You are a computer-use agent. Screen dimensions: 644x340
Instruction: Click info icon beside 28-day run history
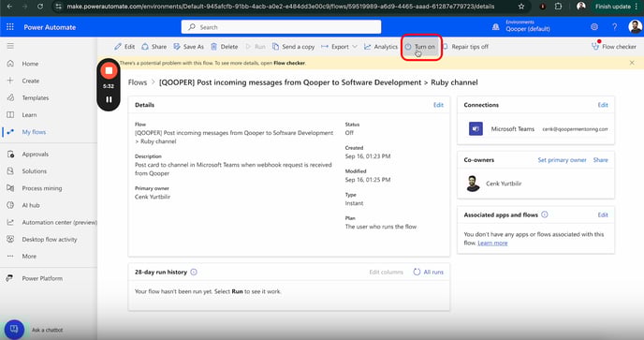tap(194, 273)
